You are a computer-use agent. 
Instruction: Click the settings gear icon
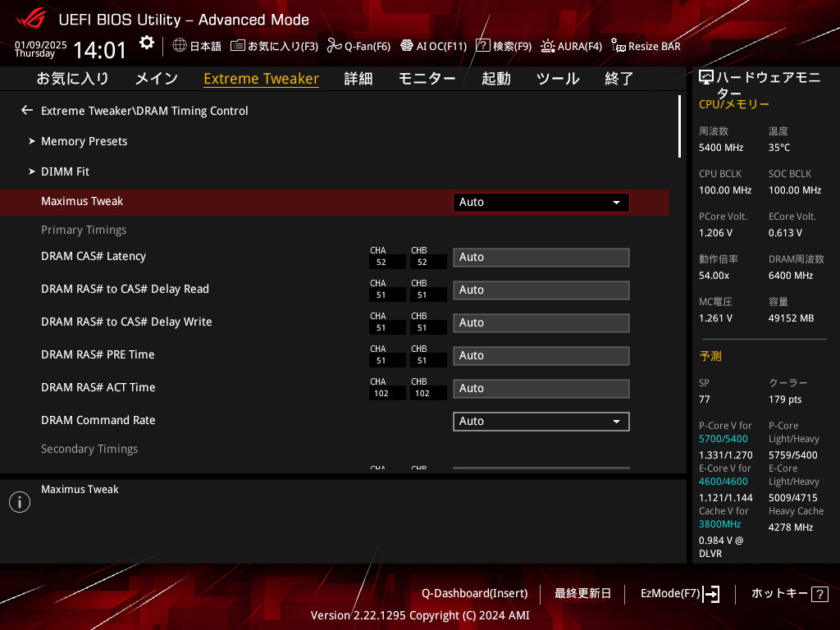pyautogui.click(x=146, y=43)
